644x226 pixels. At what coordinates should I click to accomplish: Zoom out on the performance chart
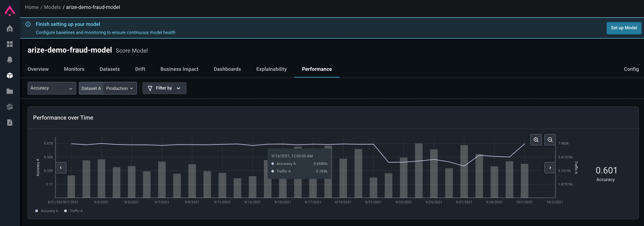click(x=550, y=140)
